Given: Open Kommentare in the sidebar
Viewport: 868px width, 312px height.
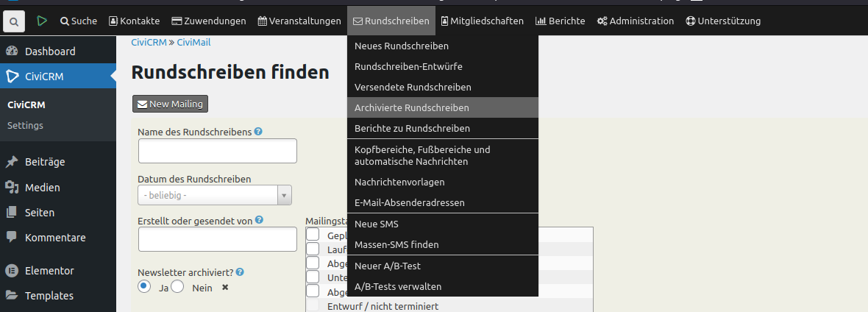Looking at the screenshot, I should click(x=54, y=238).
